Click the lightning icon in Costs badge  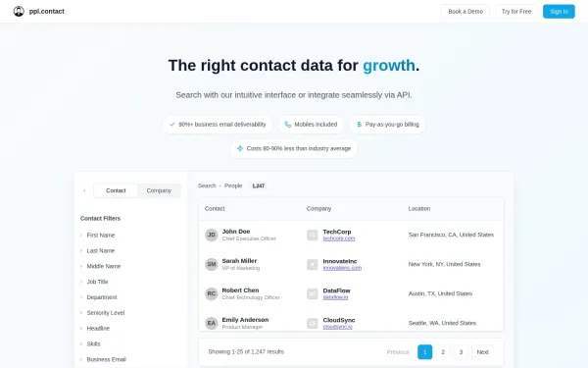(x=240, y=148)
